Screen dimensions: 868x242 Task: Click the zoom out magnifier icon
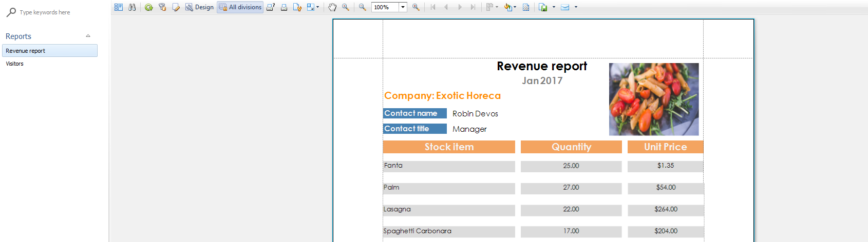point(362,7)
